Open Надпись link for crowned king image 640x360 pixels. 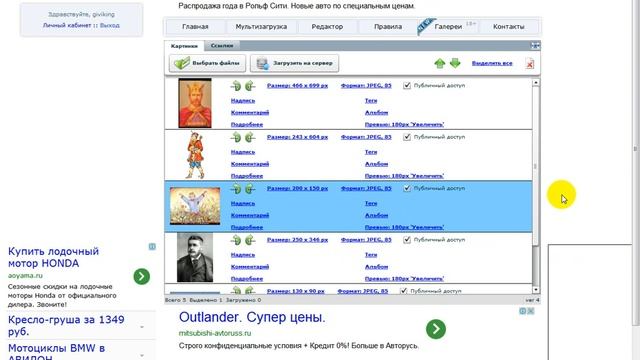[243, 100]
